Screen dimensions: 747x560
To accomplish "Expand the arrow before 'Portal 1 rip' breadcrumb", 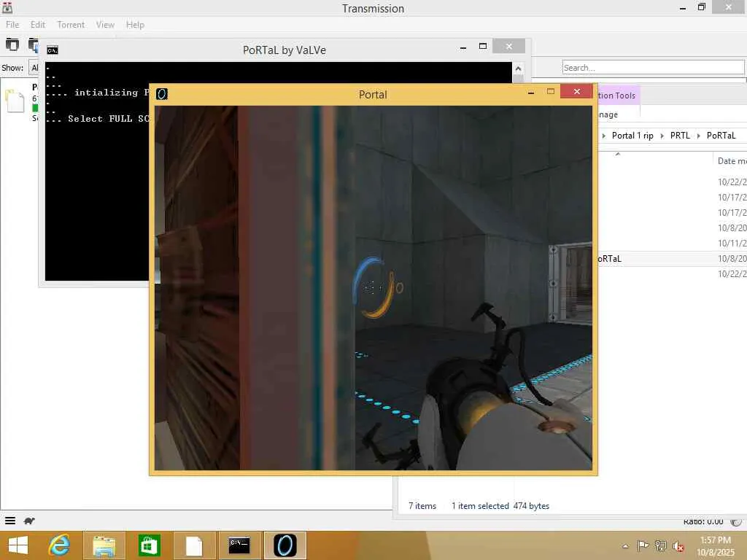I will coord(603,136).
